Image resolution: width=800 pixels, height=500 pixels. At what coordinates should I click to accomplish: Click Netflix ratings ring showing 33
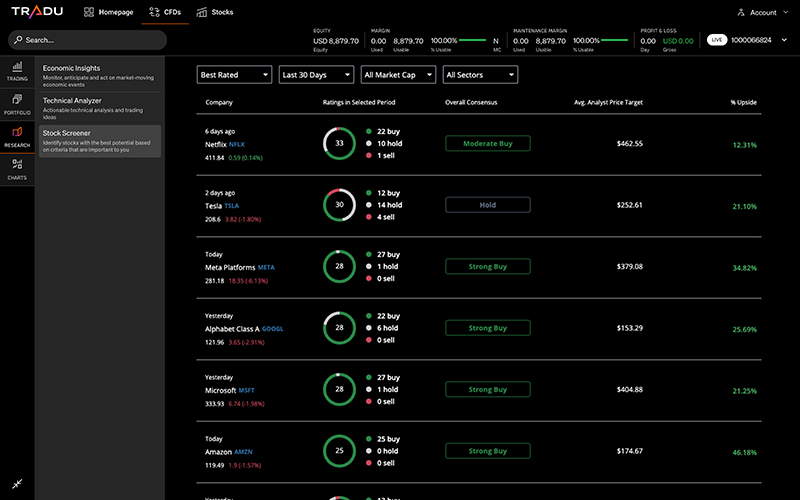click(339, 143)
